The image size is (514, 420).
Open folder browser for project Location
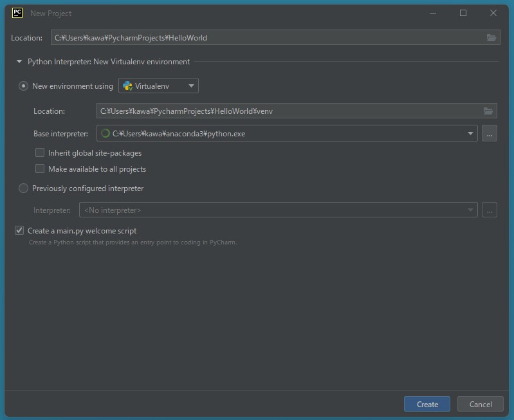coord(491,38)
